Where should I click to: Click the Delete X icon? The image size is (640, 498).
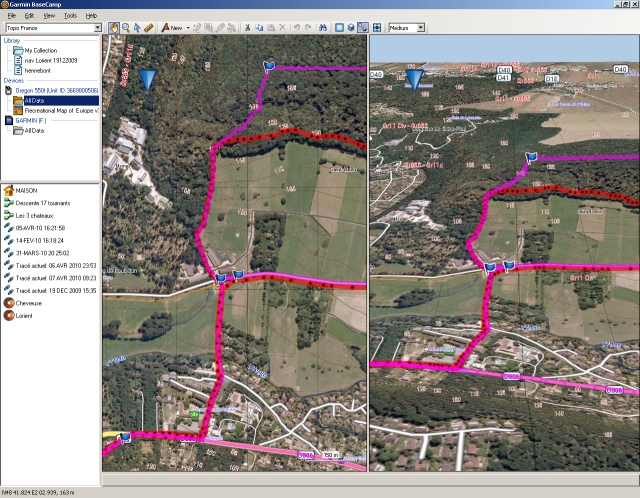(x=282, y=28)
